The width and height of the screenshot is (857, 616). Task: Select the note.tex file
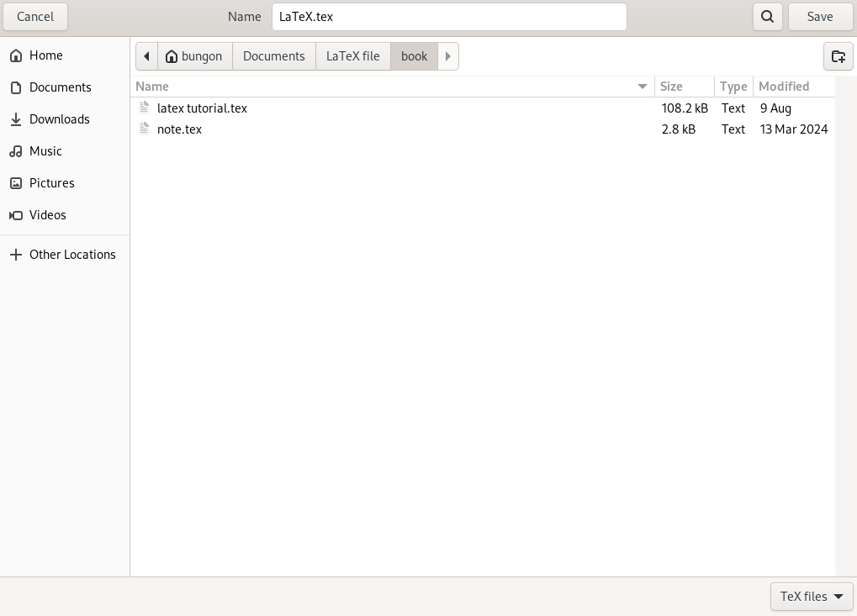179,129
